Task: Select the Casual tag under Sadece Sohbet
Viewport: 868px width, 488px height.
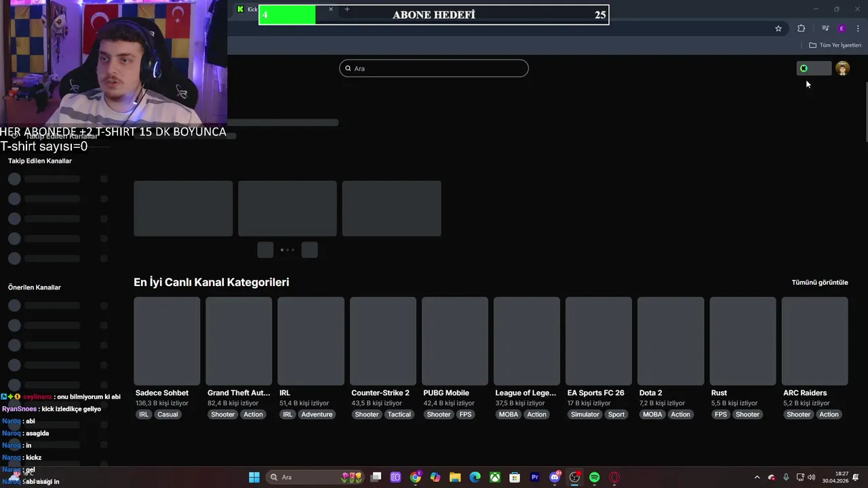Action: point(167,415)
